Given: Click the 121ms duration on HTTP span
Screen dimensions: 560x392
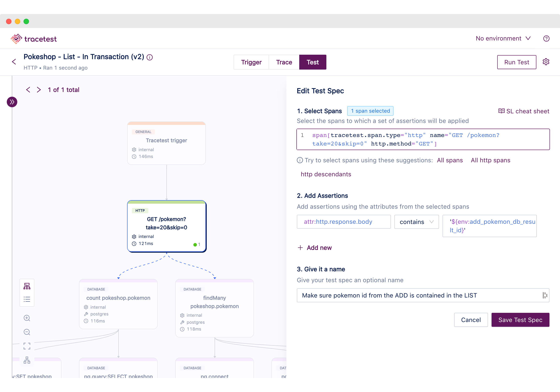Looking at the screenshot, I should pos(146,243).
